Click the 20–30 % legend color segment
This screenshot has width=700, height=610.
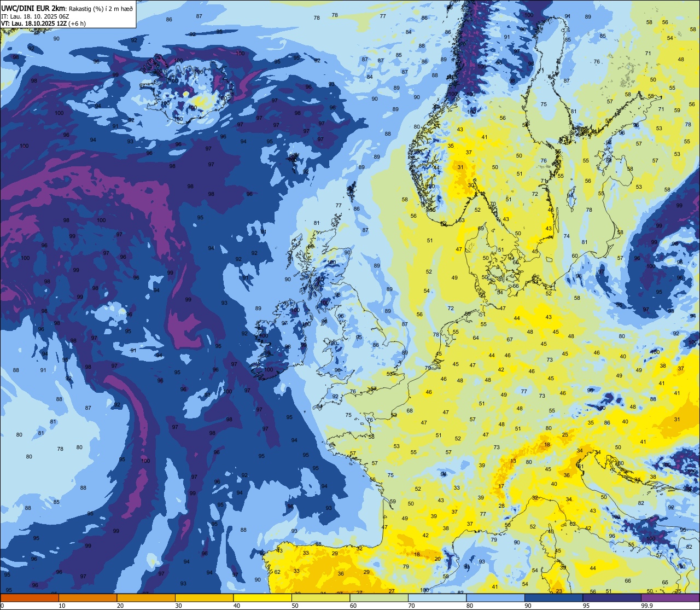(x=146, y=597)
